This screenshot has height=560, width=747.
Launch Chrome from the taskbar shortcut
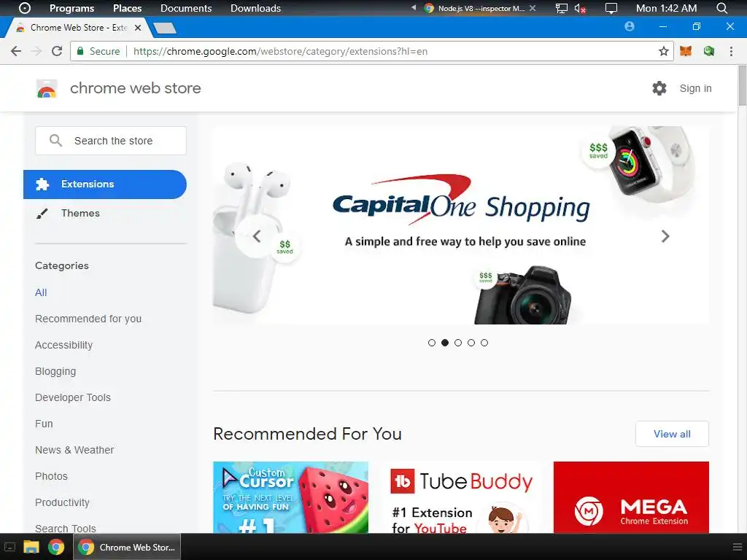(56, 547)
